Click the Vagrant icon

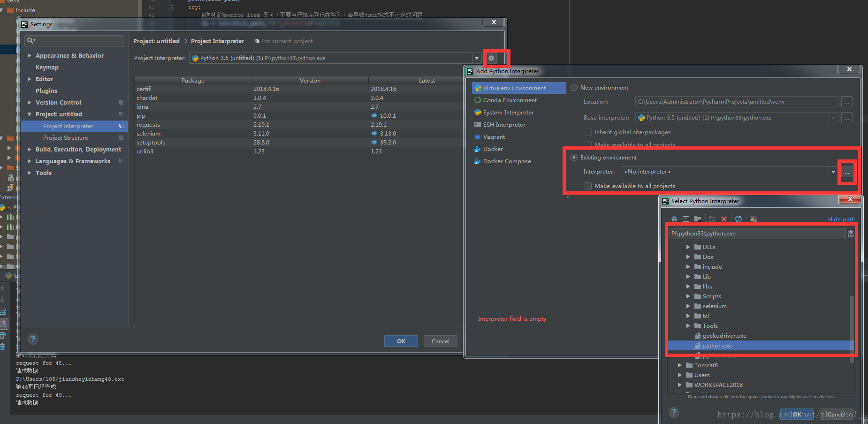click(x=478, y=137)
